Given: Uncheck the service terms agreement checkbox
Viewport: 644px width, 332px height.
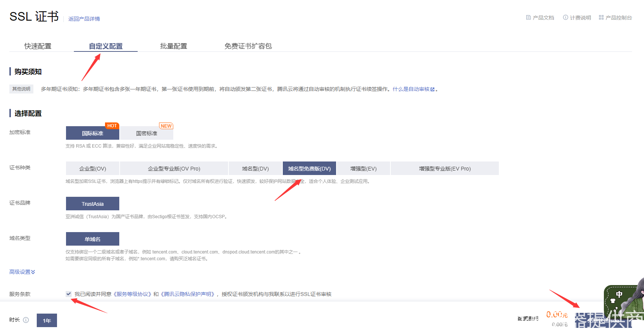Looking at the screenshot, I should coord(69,294).
